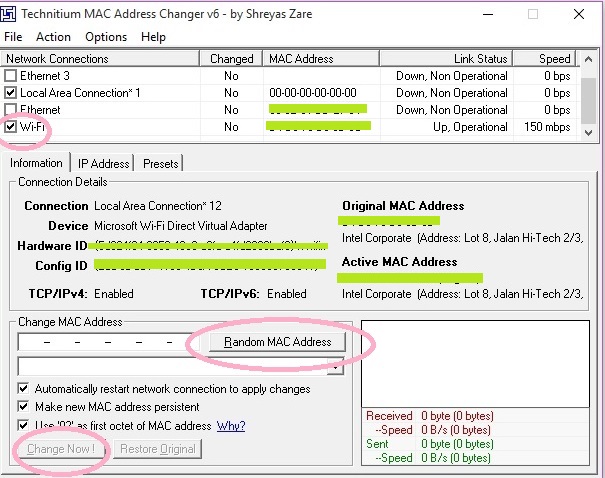Click the Technitium app icon in title bar
Screen dimensions: 605x478
tap(8, 14)
